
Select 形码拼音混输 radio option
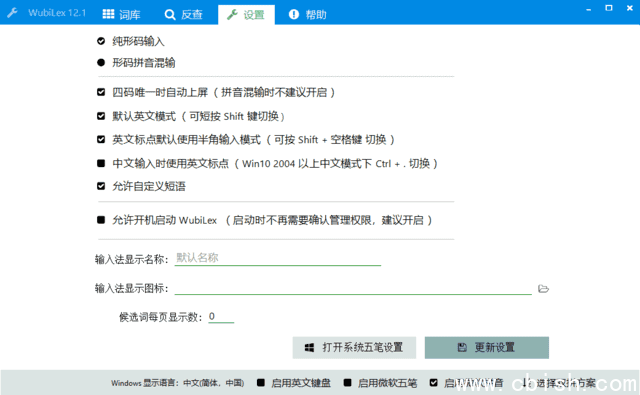tap(101, 62)
